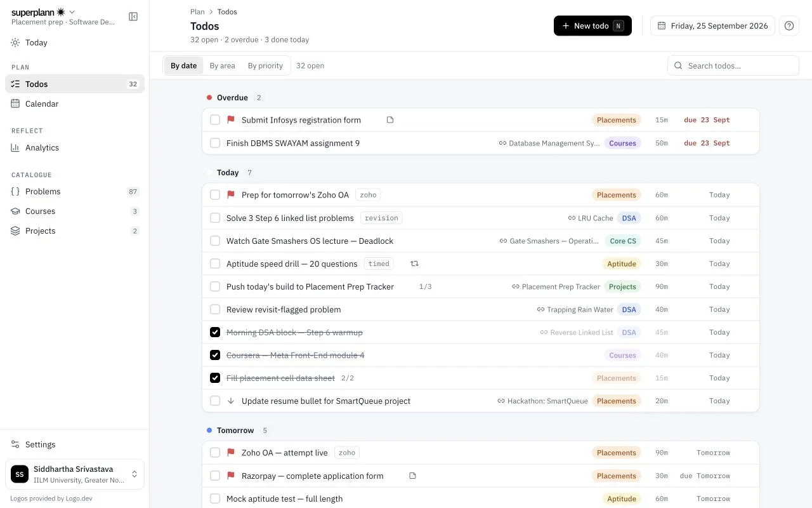
Task: Click the 1/3 subtask count on Push today's build
Action: pyautogui.click(x=426, y=286)
